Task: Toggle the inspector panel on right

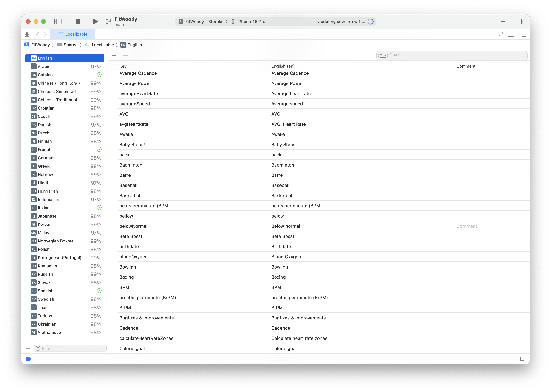Action: (520, 22)
